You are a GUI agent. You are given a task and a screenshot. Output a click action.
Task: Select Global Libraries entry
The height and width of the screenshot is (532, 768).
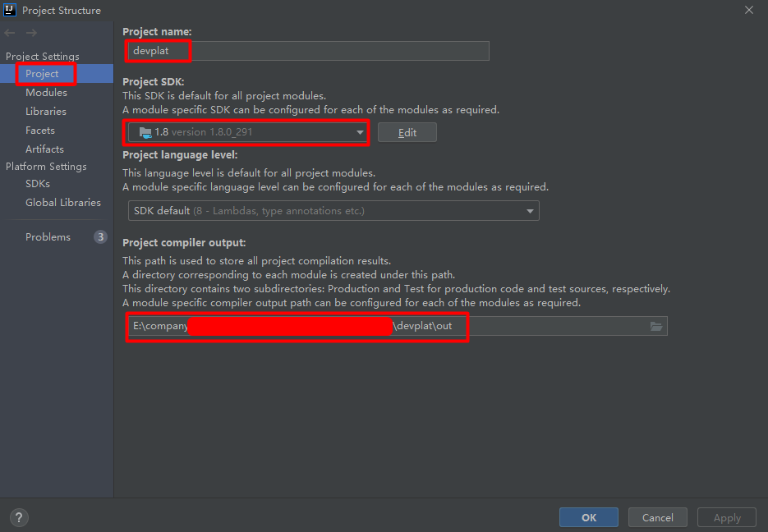tap(63, 203)
